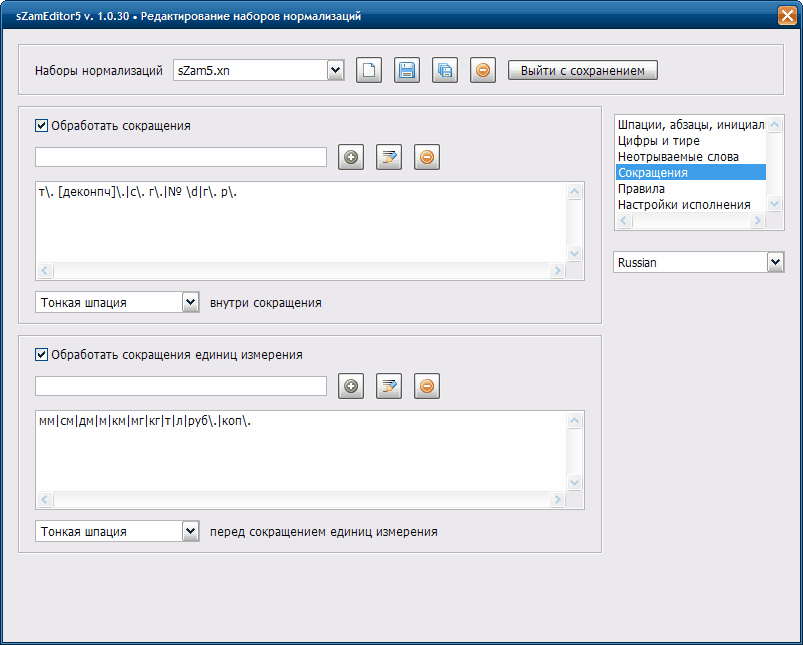Click 'Выйти с сохранением' button
This screenshot has width=803, height=645.
(x=583, y=70)
